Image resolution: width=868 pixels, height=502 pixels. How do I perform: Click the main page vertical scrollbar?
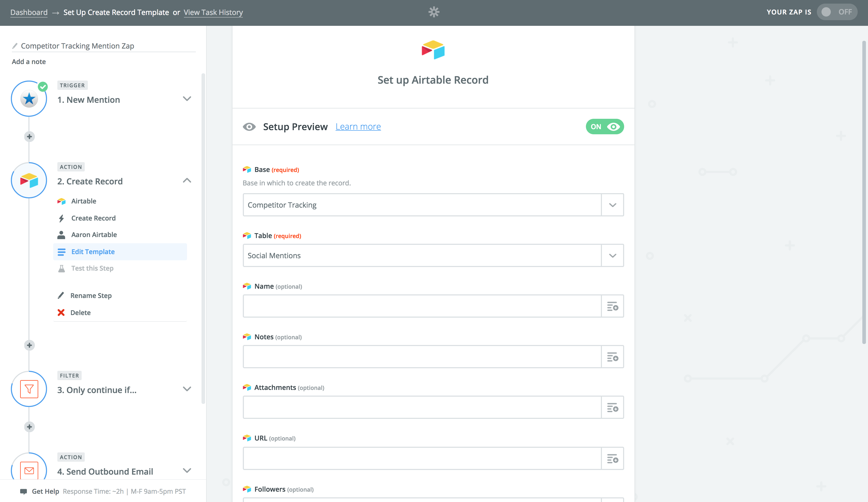pos(864,193)
